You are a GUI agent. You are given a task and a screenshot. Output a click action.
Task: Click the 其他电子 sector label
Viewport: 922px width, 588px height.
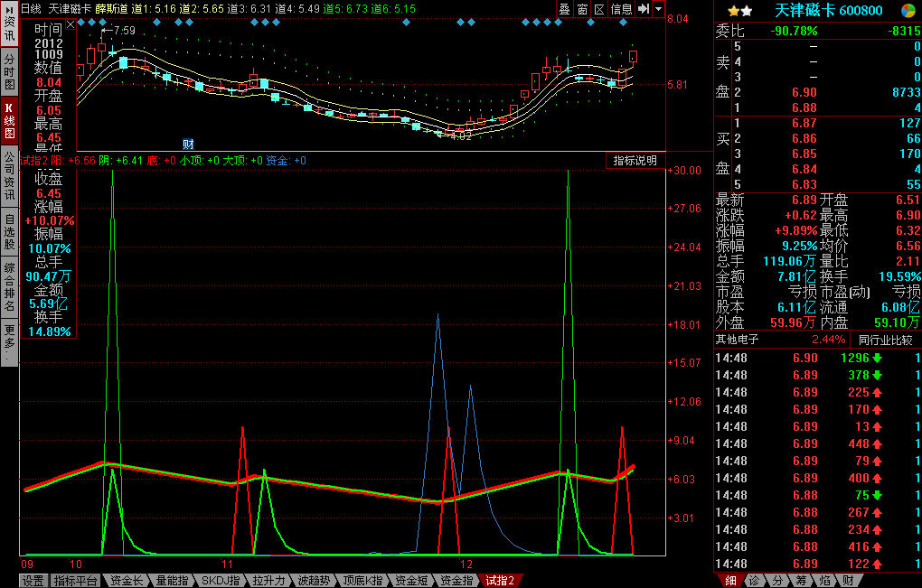click(x=737, y=340)
